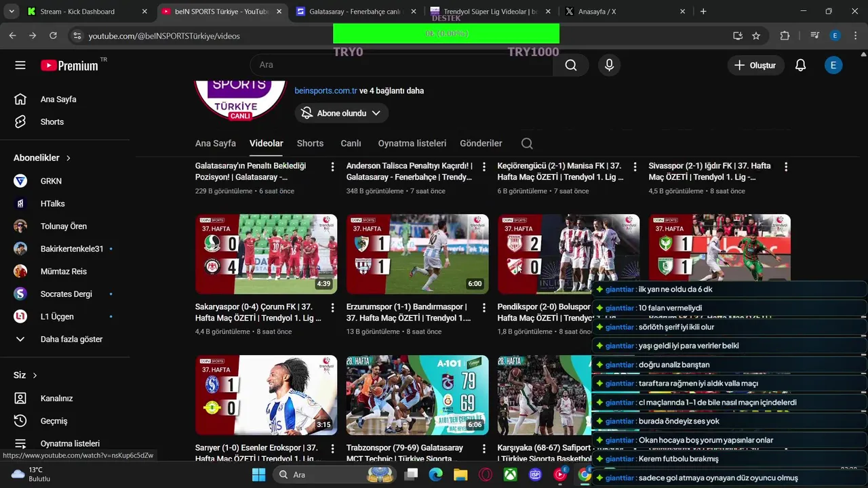
Task: Open Opera browser from the taskbar
Action: (486, 474)
